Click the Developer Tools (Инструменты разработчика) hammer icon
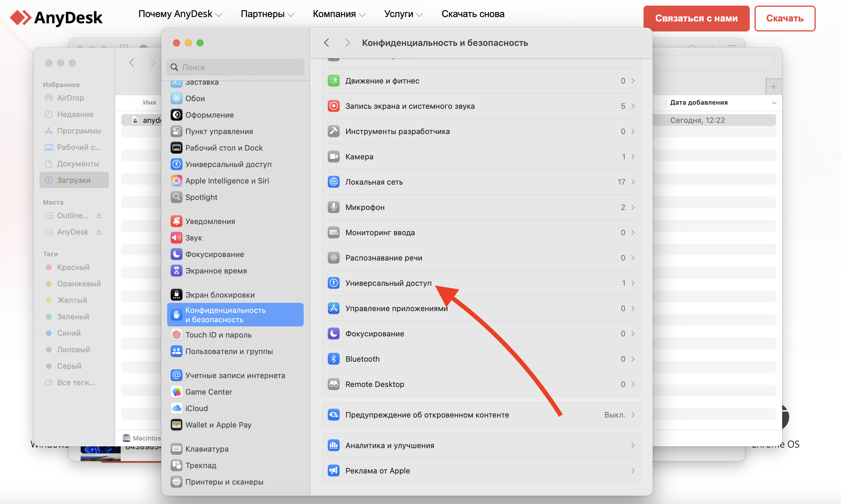Viewport: 841px width, 504px height. [333, 131]
